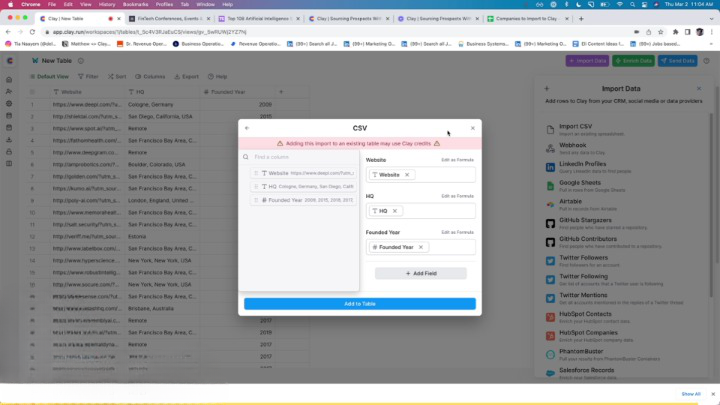
Task: Click the Founded Year column header
Action: [238, 92]
